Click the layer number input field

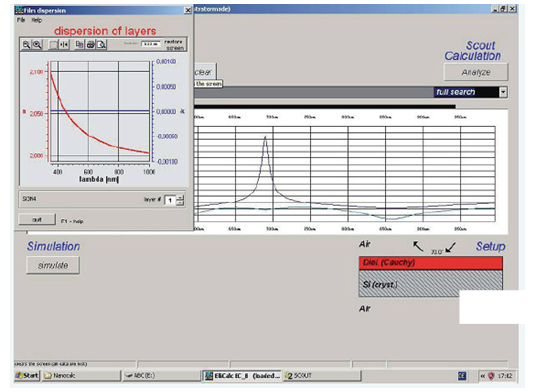click(170, 200)
